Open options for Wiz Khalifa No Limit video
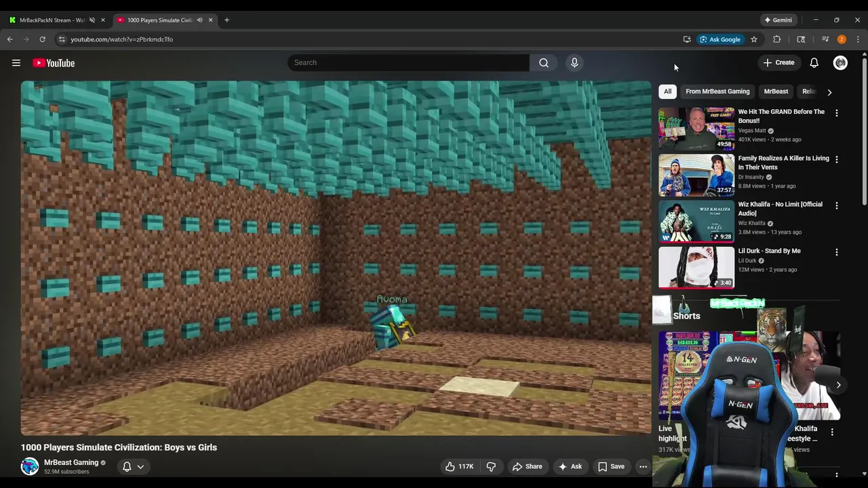 pyautogui.click(x=837, y=205)
